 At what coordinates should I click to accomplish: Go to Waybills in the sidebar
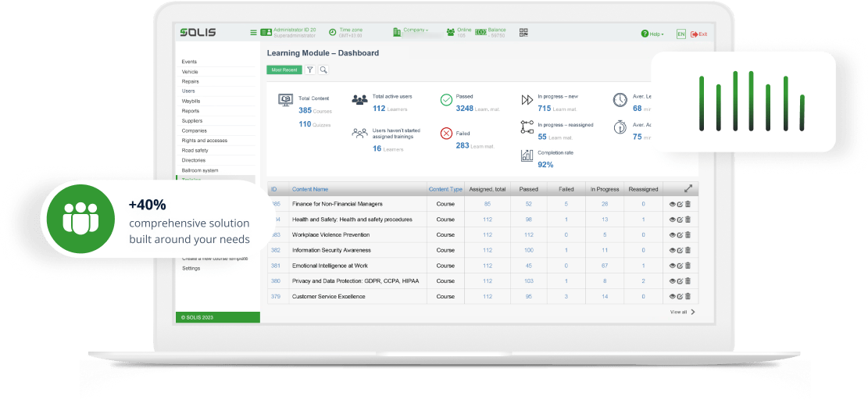point(191,102)
